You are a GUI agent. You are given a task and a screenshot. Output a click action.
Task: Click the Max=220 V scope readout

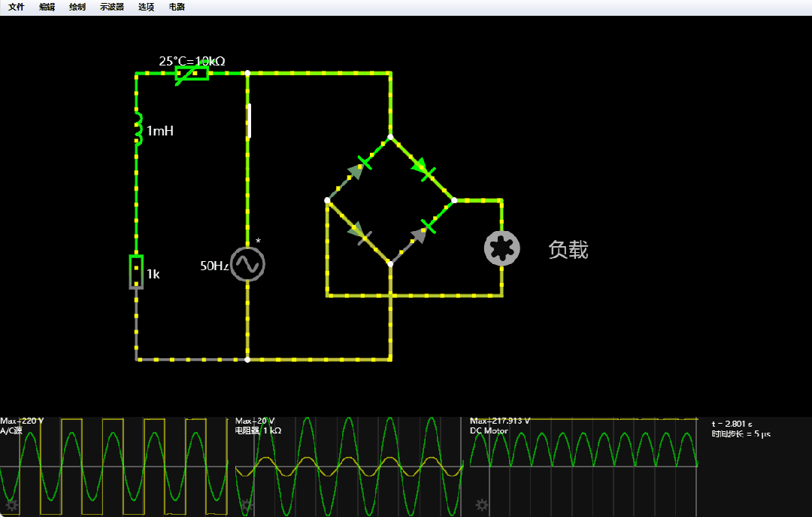pos(22,421)
